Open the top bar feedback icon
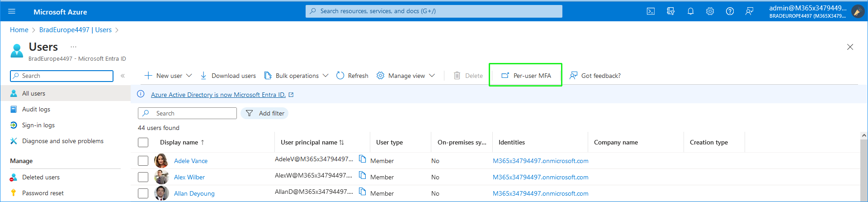This screenshot has width=868, height=202. [x=749, y=11]
